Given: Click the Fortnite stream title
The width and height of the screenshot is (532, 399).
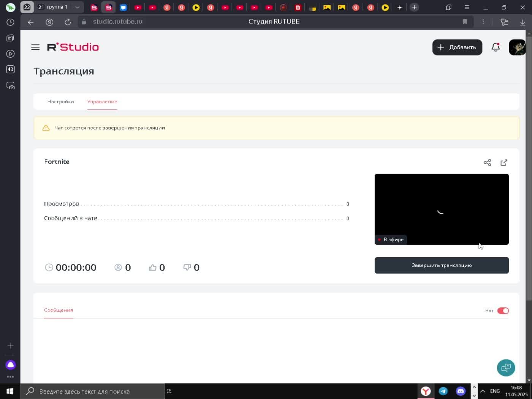Looking at the screenshot, I should [x=57, y=162].
